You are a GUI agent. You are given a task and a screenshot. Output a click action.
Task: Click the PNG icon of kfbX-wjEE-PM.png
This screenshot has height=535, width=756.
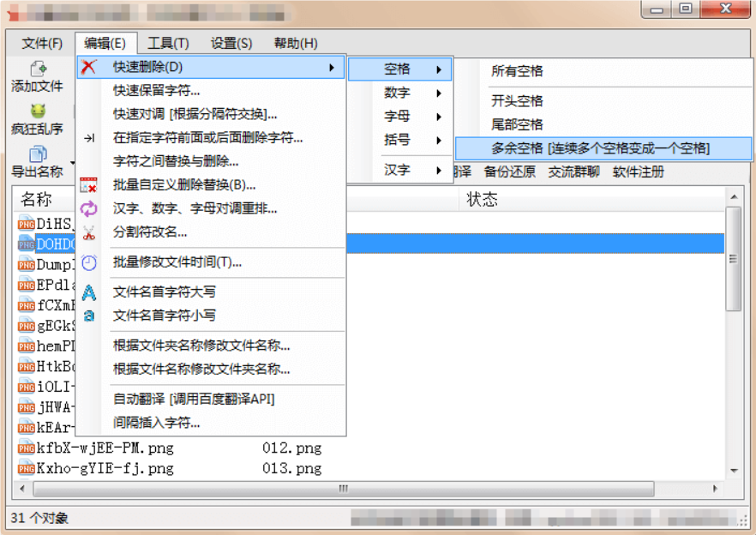pos(26,448)
